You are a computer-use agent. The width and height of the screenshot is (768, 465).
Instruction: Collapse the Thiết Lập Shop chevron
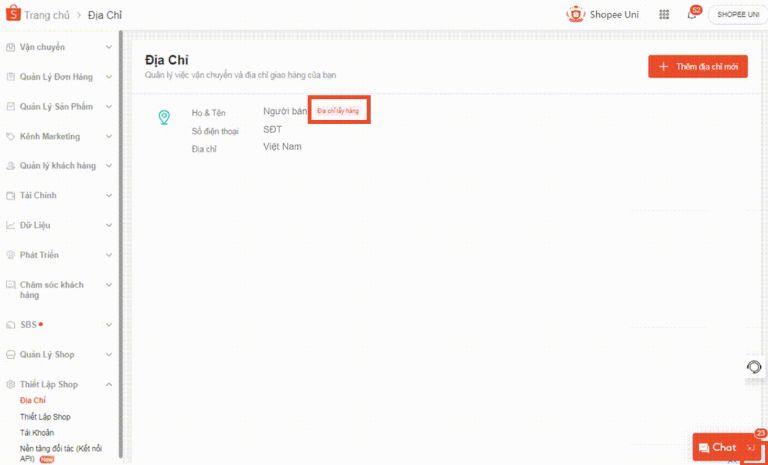tap(109, 385)
